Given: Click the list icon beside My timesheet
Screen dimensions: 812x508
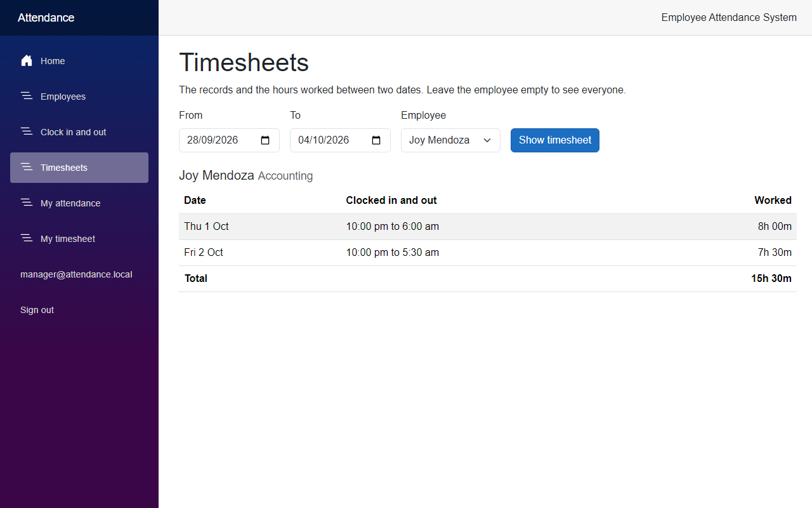Looking at the screenshot, I should click(x=27, y=238).
